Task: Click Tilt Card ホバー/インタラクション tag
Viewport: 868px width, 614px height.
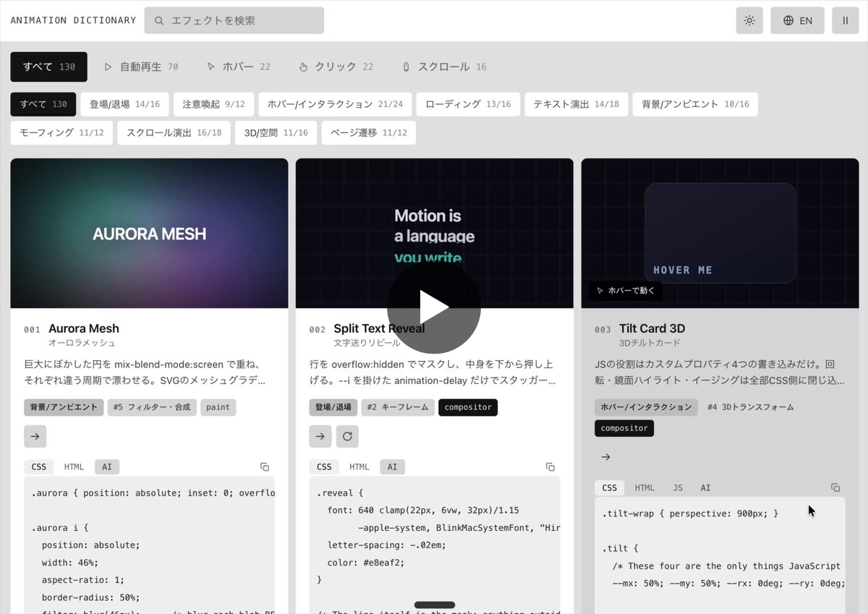Action: 646,407
